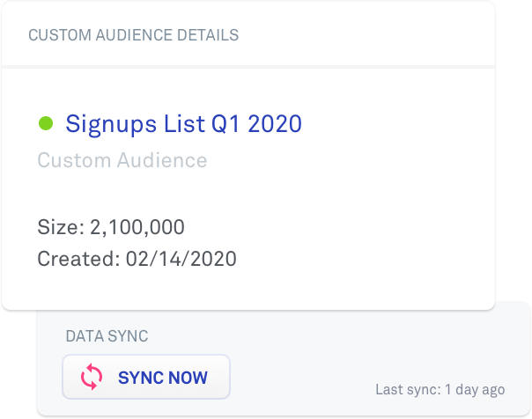Click the DATA SYNC section label

click(x=107, y=336)
